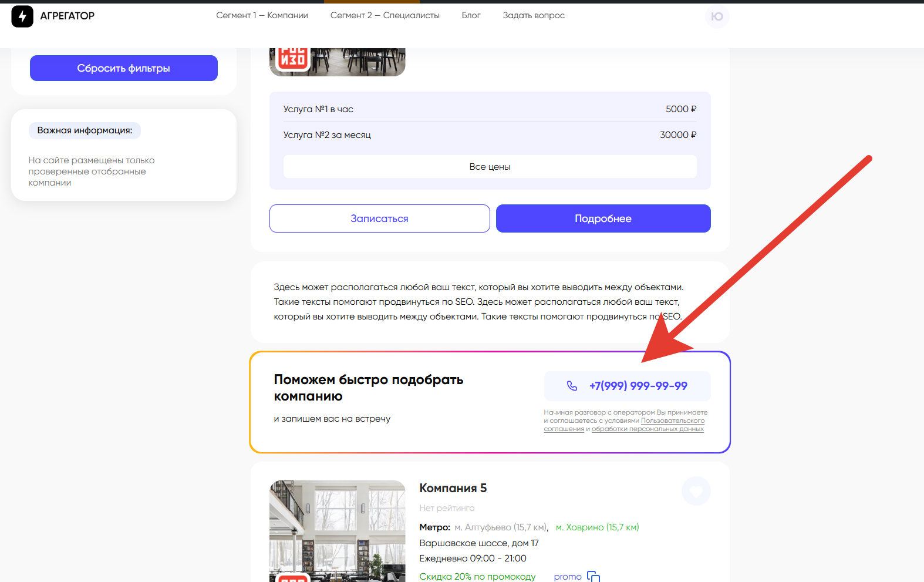Click the lightning bolt logo icon

pos(22,16)
